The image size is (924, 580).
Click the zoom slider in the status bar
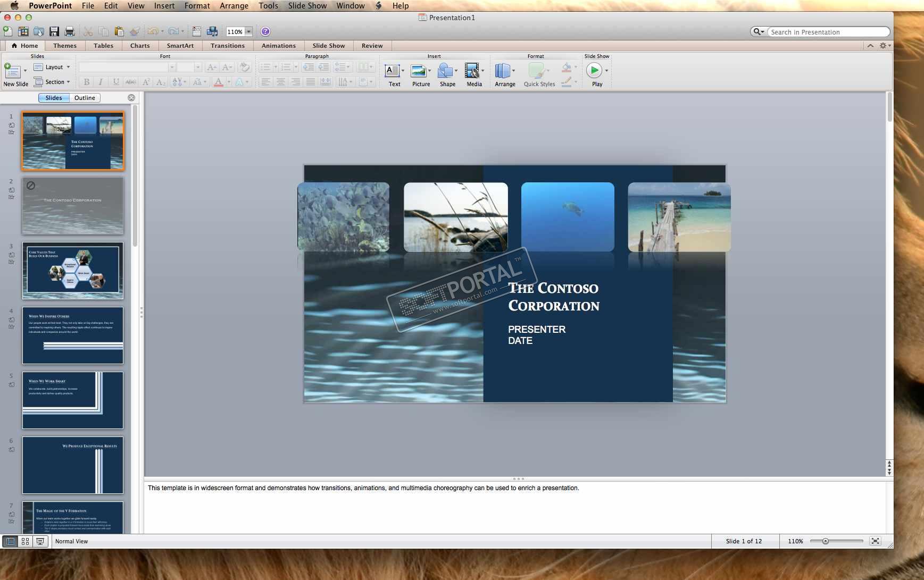point(826,541)
